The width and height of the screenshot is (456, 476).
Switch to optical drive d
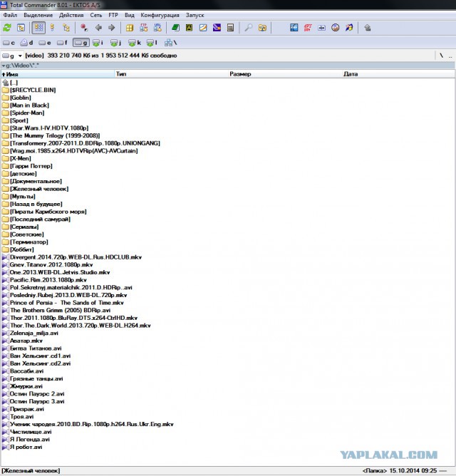pyautogui.click(x=26, y=43)
